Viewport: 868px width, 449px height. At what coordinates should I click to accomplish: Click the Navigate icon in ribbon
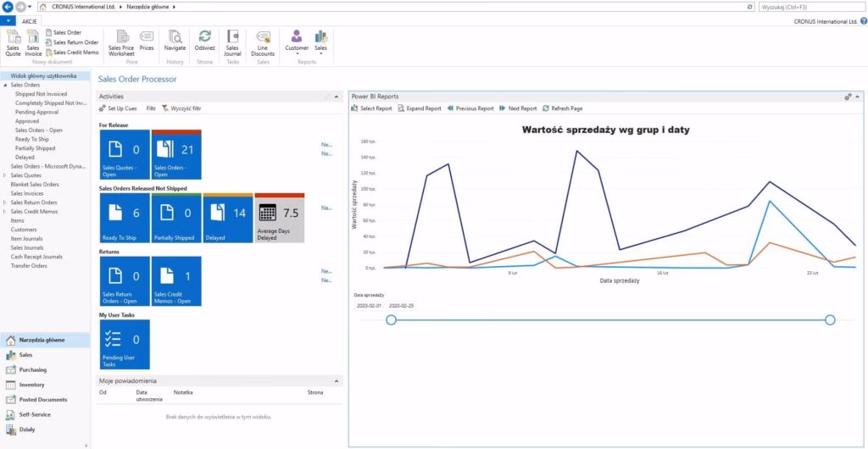(175, 41)
